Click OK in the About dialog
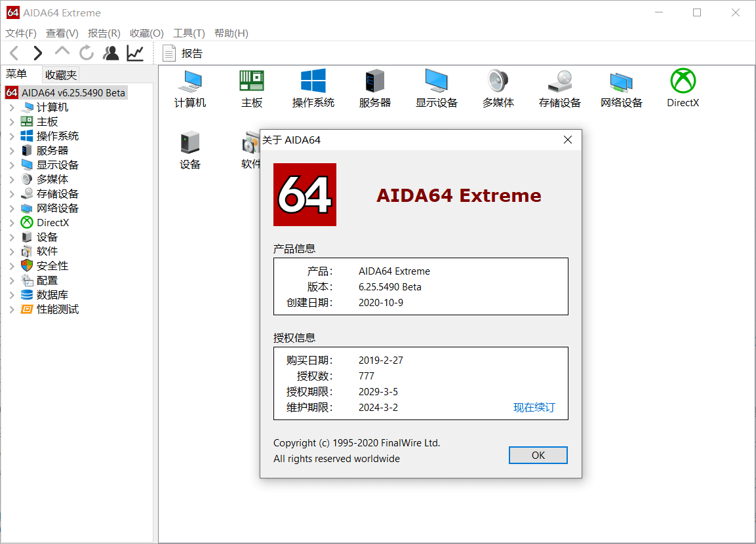Image resolution: width=756 pixels, height=544 pixels. (538, 456)
